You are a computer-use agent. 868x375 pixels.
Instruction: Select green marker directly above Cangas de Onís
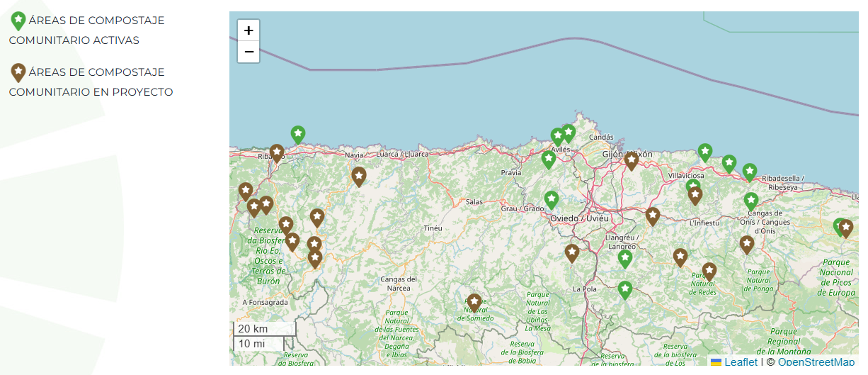click(751, 201)
